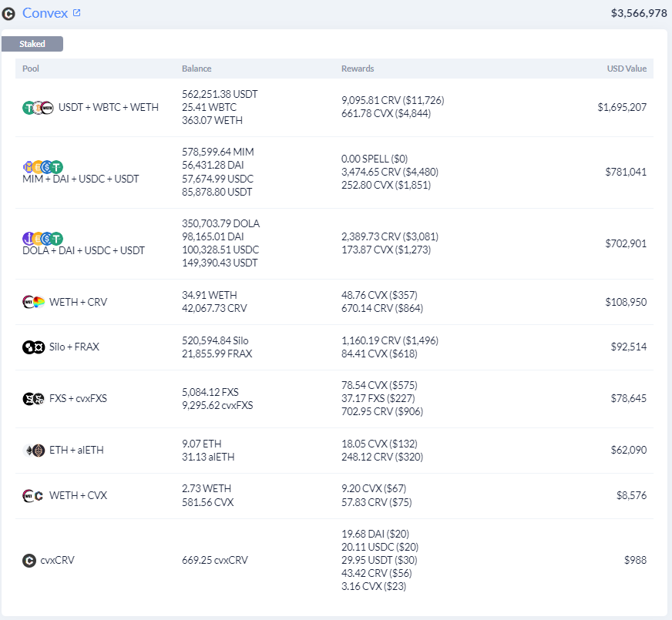The image size is (672, 620).
Task: Click the WETH + CRV token icons
Action: [x=33, y=302]
